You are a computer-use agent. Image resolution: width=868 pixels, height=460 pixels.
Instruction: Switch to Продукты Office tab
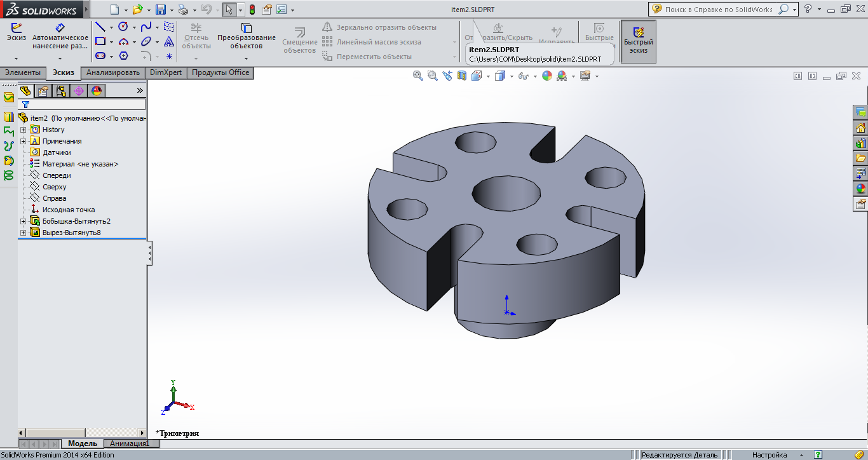(x=220, y=72)
